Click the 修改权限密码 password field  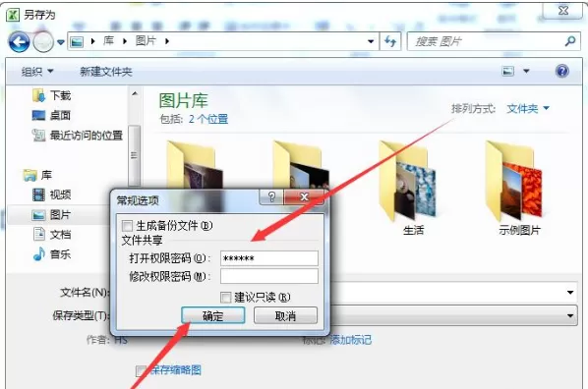tap(269, 277)
